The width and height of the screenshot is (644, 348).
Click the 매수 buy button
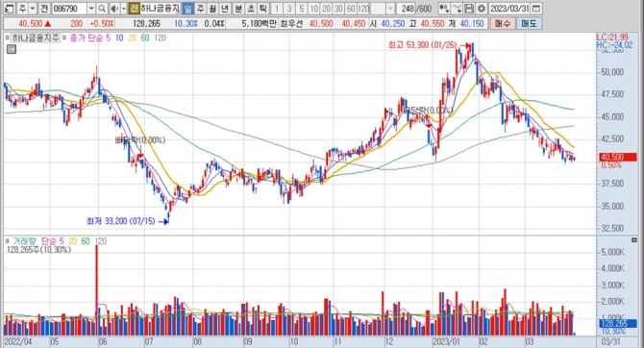tap(503, 23)
